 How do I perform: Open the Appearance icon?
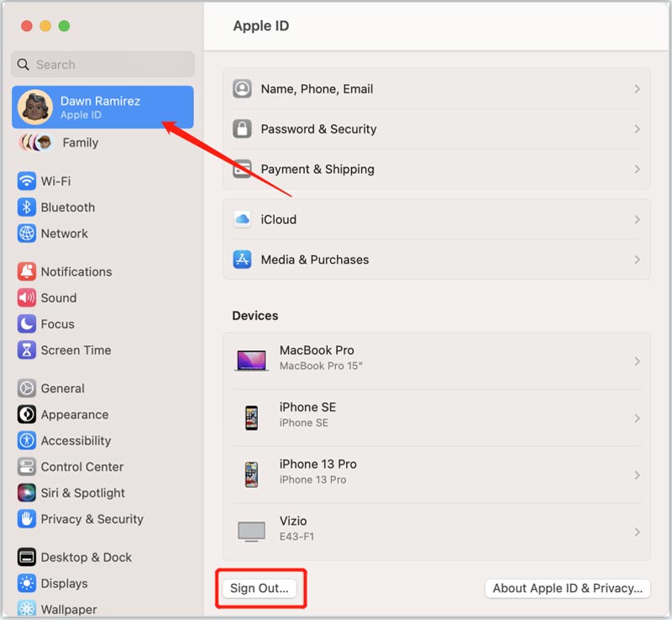(x=27, y=414)
